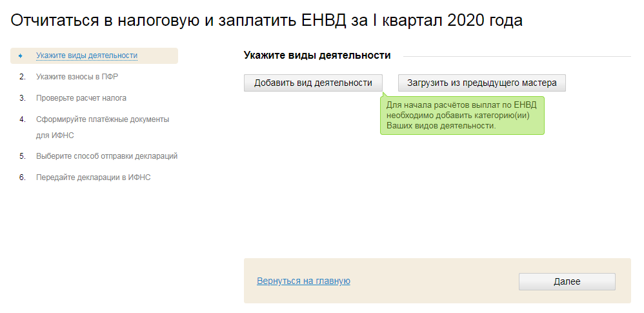The width and height of the screenshot is (644, 313).
Task: Click the step number 5 marker
Action: [x=22, y=156]
